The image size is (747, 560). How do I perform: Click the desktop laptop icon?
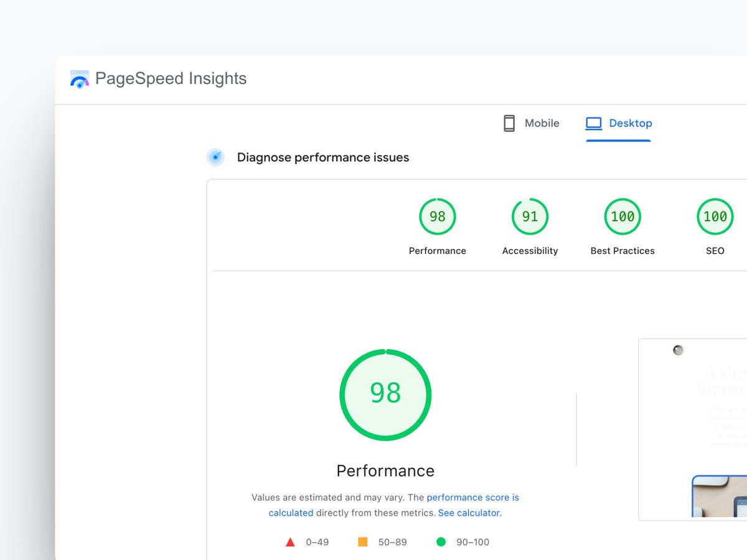coord(594,123)
